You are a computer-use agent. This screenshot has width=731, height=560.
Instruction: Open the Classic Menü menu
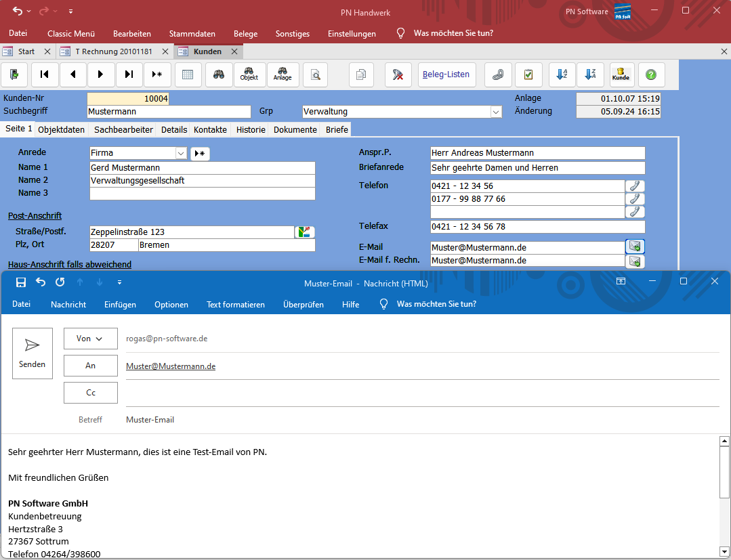click(x=71, y=34)
